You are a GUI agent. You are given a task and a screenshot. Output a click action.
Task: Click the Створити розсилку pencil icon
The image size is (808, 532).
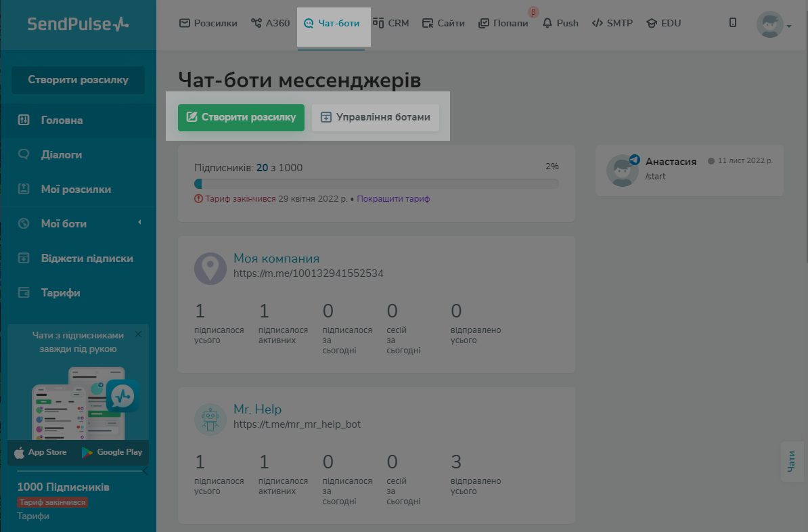(x=192, y=117)
